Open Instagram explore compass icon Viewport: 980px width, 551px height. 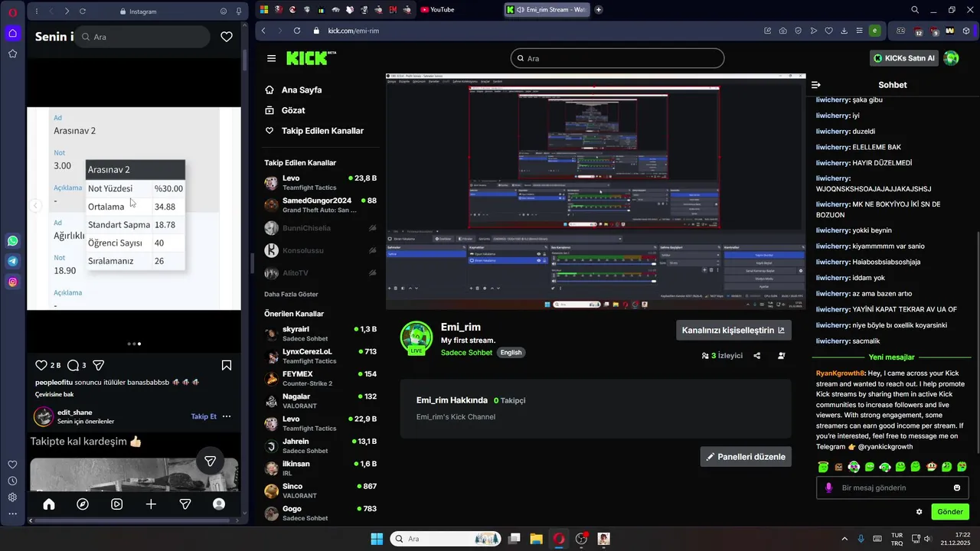coord(83,504)
